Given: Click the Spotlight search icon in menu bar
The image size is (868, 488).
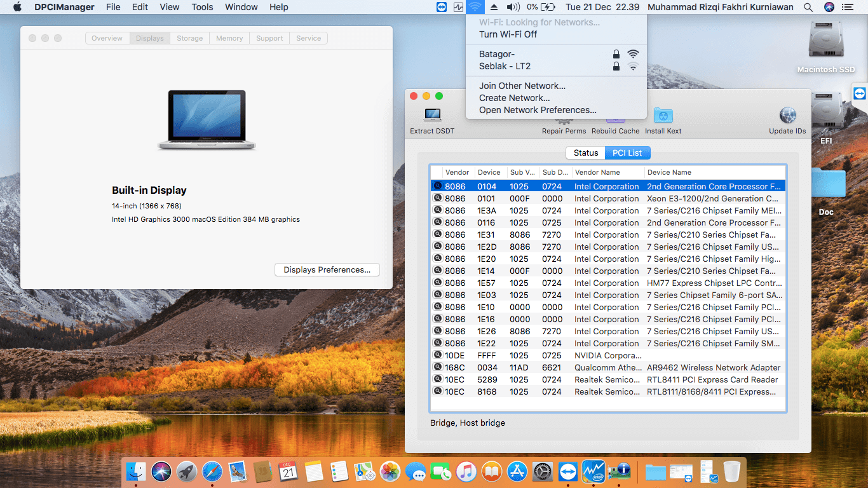Looking at the screenshot, I should (807, 7).
